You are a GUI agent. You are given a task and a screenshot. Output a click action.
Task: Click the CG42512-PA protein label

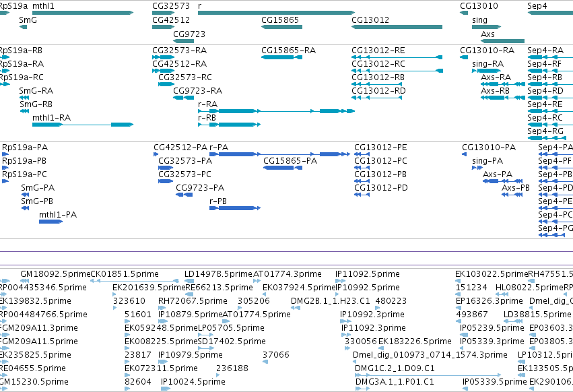point(180,148)
